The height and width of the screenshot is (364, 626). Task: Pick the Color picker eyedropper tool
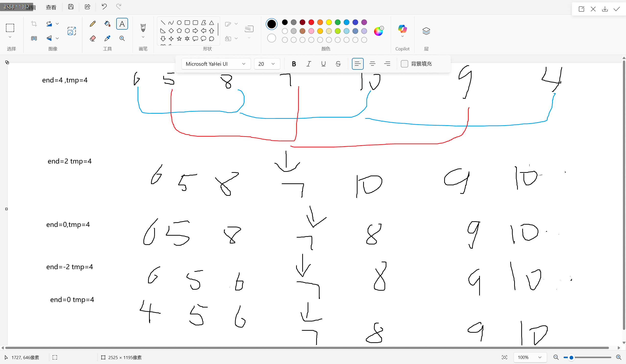pos(107,38)
